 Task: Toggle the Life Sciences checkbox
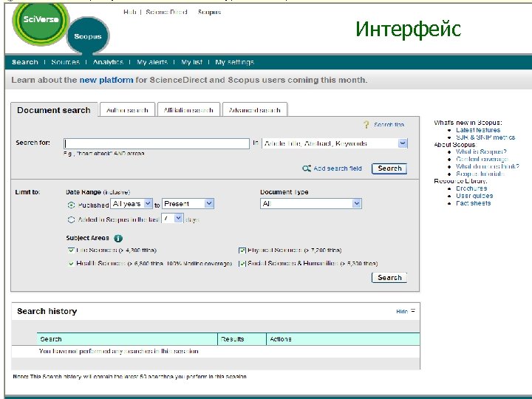pos(71,250)
